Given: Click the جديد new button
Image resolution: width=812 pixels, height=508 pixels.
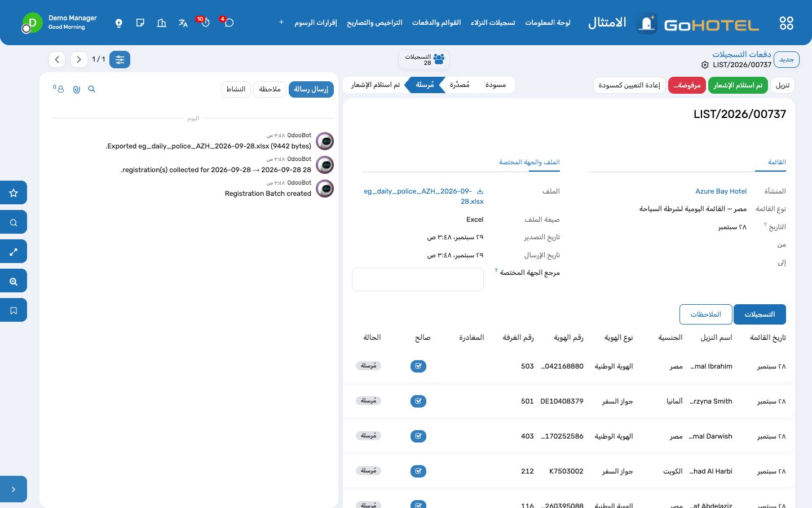Looking at the screenshot, I should coord(786,59).
